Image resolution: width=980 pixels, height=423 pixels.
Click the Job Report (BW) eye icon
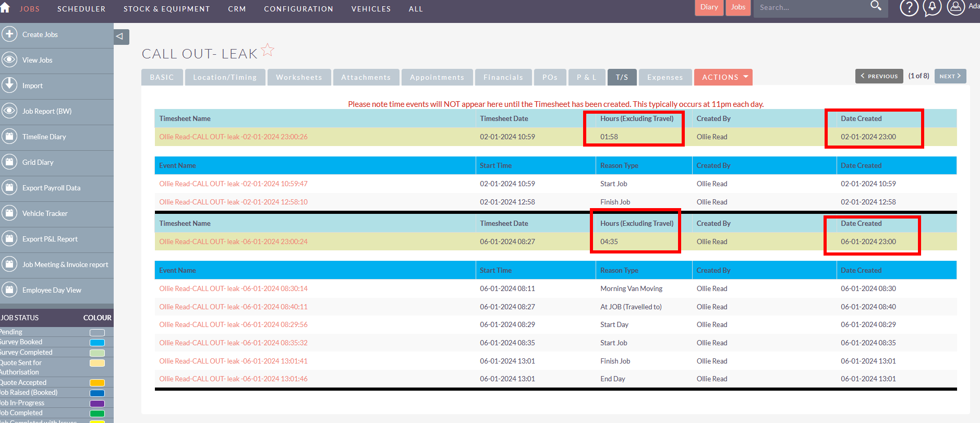point(9,111)
